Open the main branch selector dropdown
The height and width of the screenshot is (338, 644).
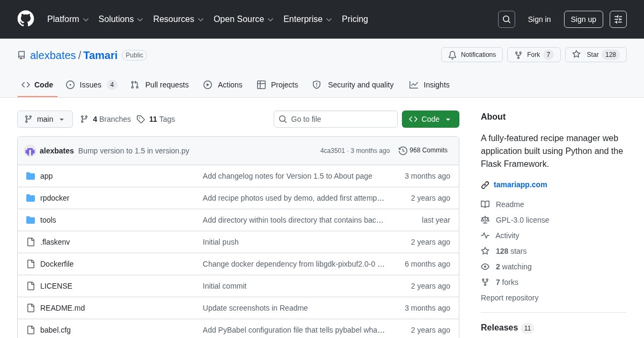point(45,119)
